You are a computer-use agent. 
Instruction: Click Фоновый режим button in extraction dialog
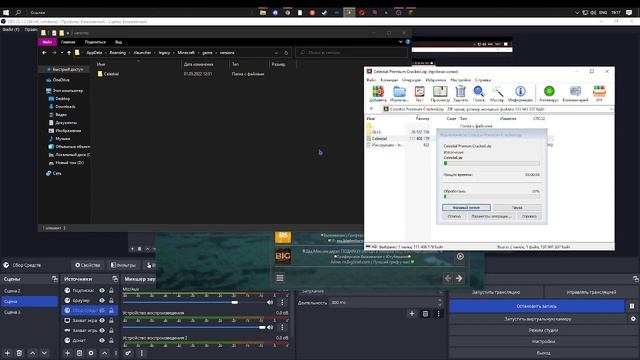click(x=466, y=207)
